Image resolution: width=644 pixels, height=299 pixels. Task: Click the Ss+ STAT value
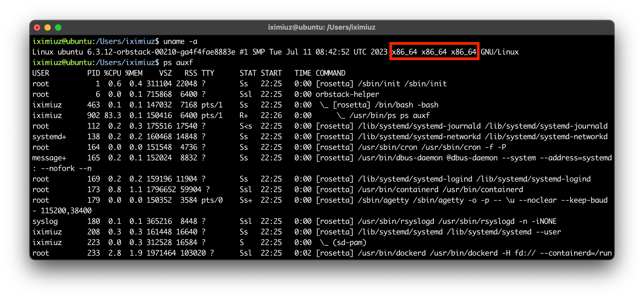point(246,200)
